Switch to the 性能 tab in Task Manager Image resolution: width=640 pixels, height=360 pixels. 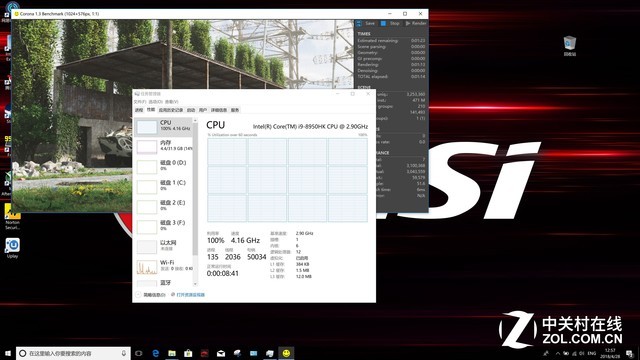pyautogui.click(x=151, y=110)
